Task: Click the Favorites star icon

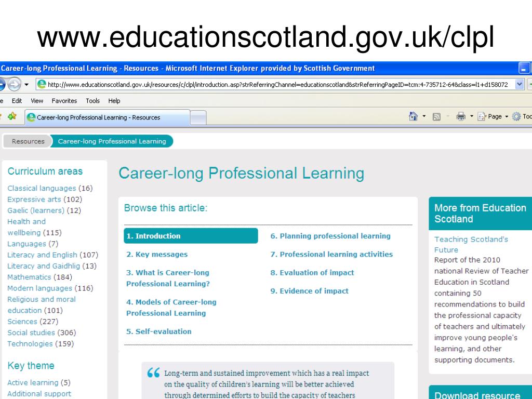Action: click(12, 116)
